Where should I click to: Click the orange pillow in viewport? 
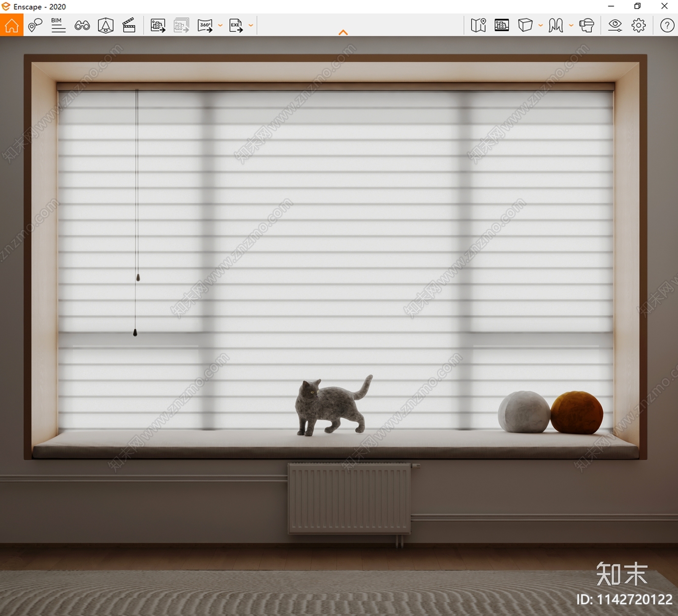coord(577,413)
